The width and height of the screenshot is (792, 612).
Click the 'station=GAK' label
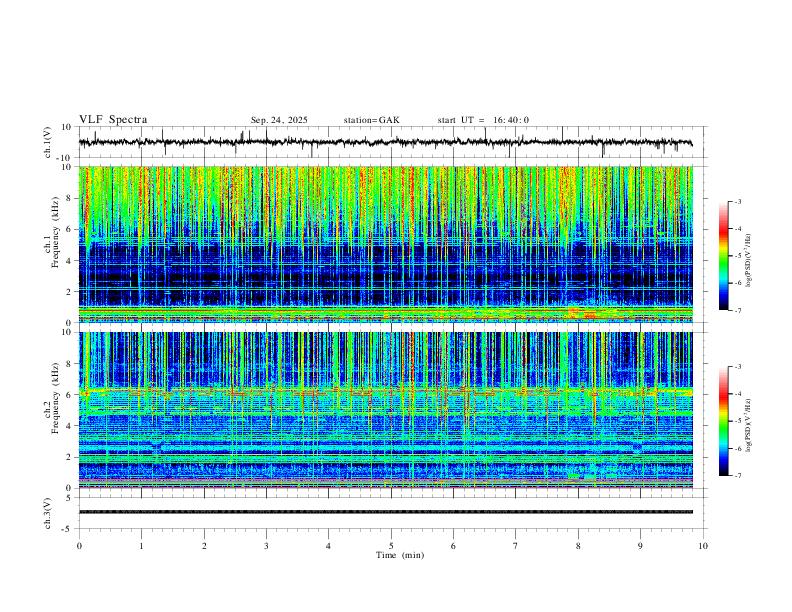tap(371, 120)
